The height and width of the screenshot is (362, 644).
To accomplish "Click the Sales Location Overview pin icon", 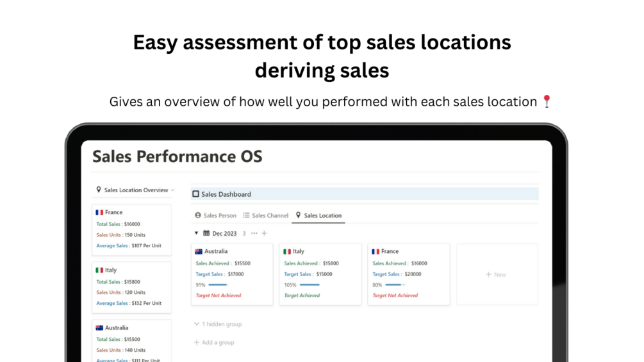I will [x=99, y=190].
